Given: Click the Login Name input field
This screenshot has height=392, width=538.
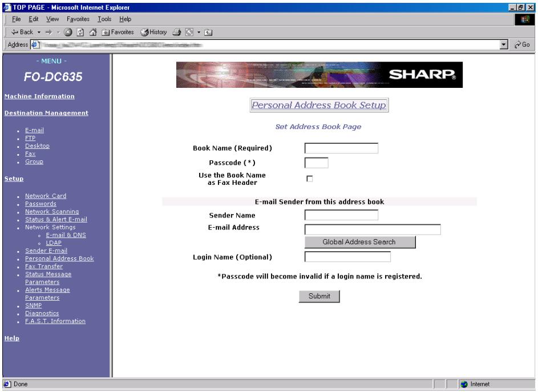Looking at the screenshot, I should (347, 257).
